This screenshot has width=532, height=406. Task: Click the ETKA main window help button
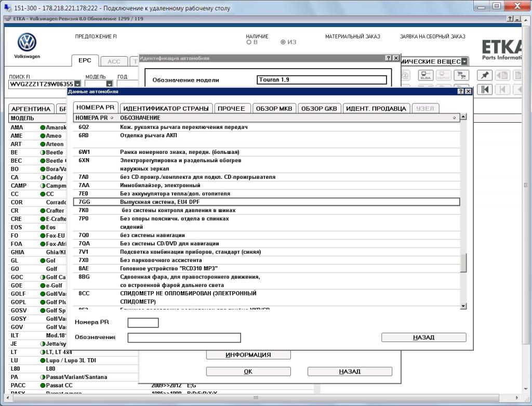(510, 19)
